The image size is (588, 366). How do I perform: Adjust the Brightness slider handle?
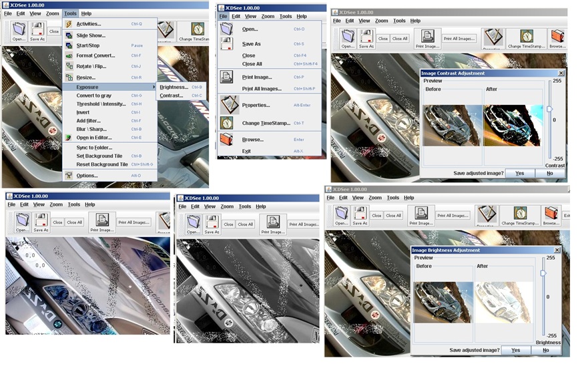[x=543, y=273]
